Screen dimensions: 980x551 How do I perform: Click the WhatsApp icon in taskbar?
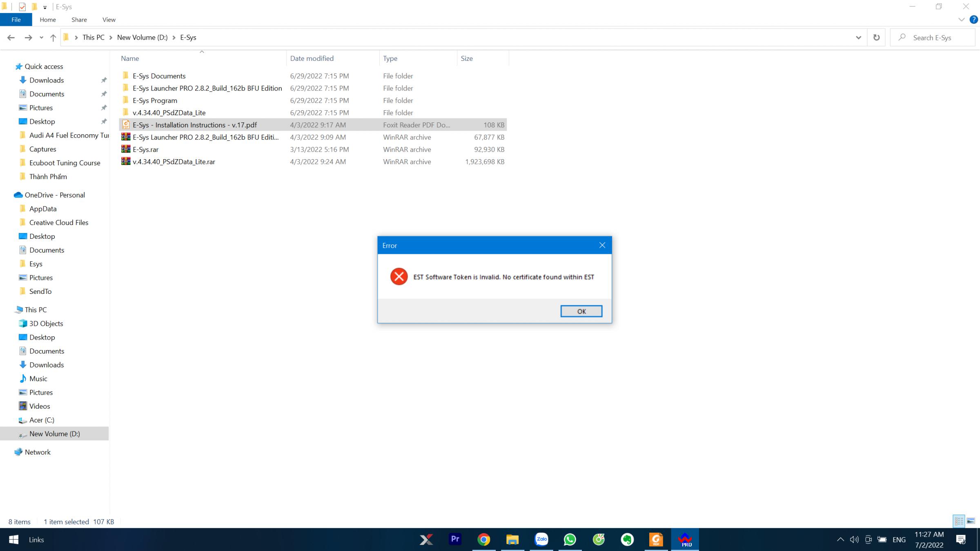[570, 540]
